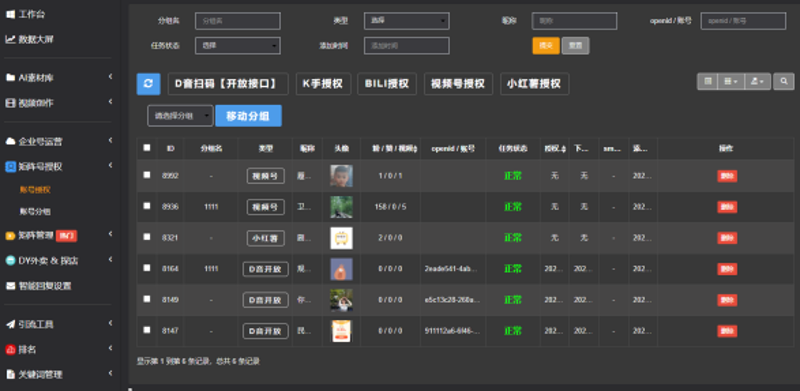Screen dimensions: 800x391
Task: Toggle the select-all checkbox in table header
Action: pos(147,148)
